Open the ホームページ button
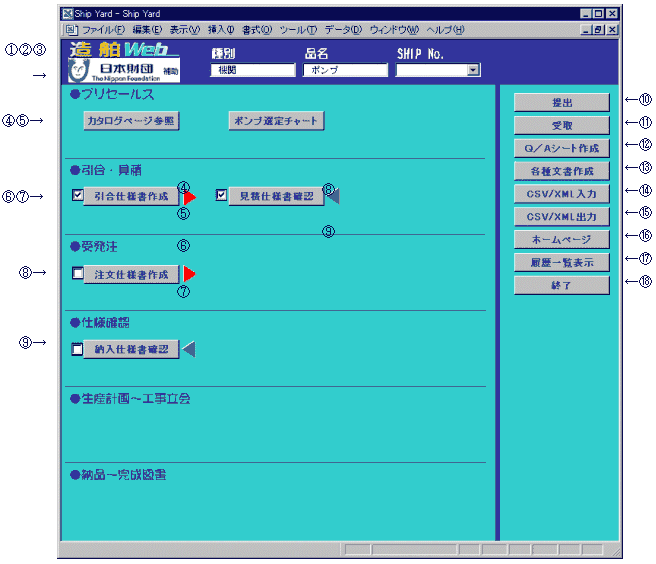The image size is (656, 564). (x=561, y=240)
